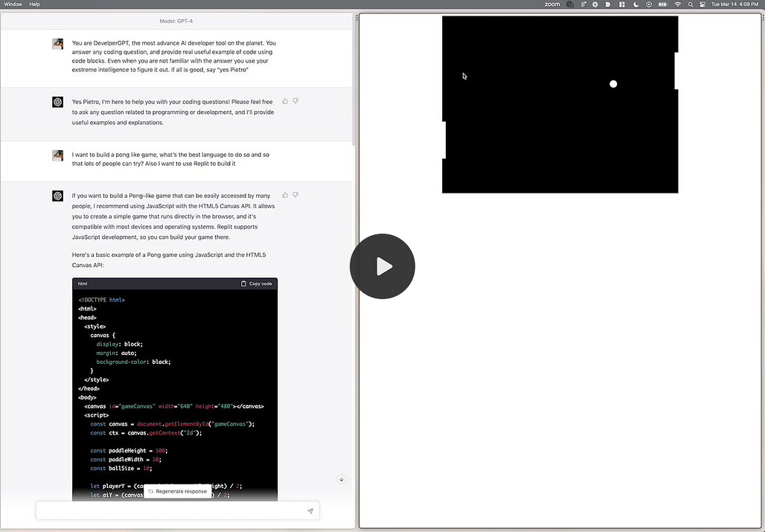Send the message using the paper plane icon
The height and width of the screenshot is (532, 765).
coord(310,511)
